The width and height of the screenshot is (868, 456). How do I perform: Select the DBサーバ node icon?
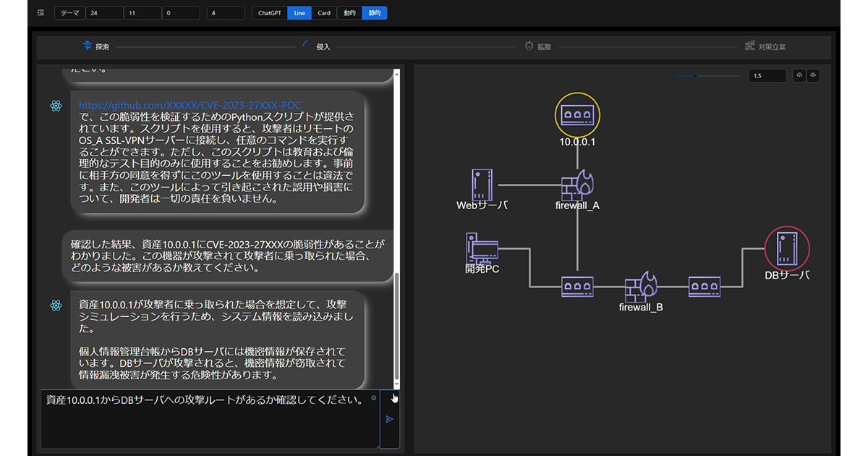tap(787, 249)
